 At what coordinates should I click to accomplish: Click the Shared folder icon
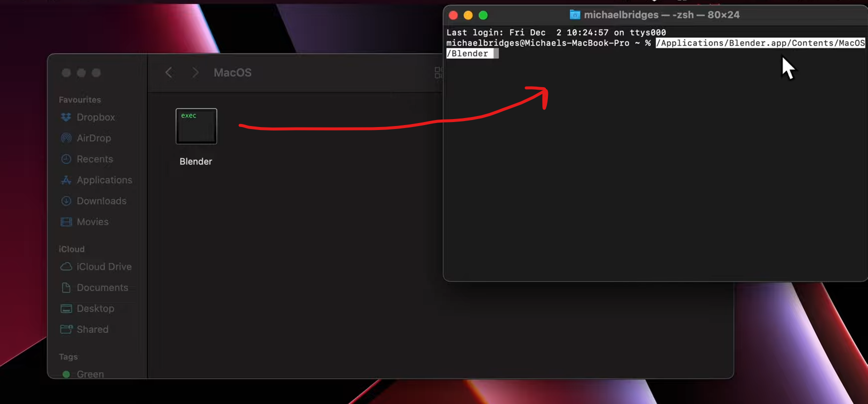tap(66, 329)
